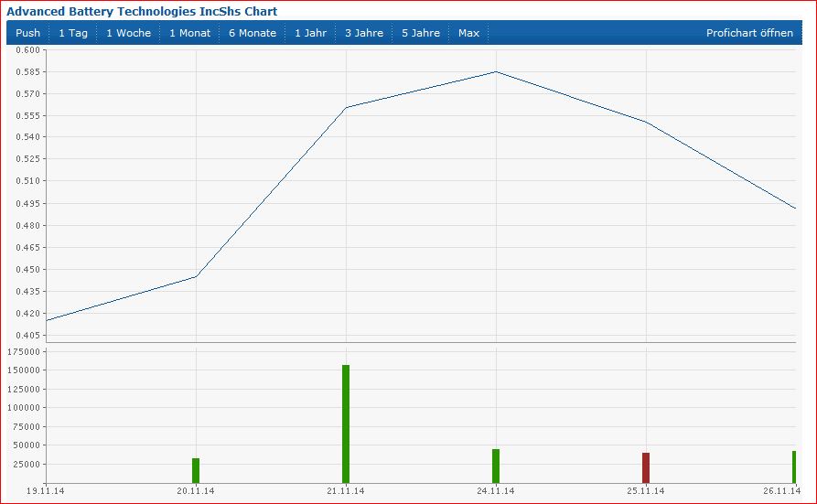Click the 0.585 price axis label
817x504 pixels.
click(27, 72)
